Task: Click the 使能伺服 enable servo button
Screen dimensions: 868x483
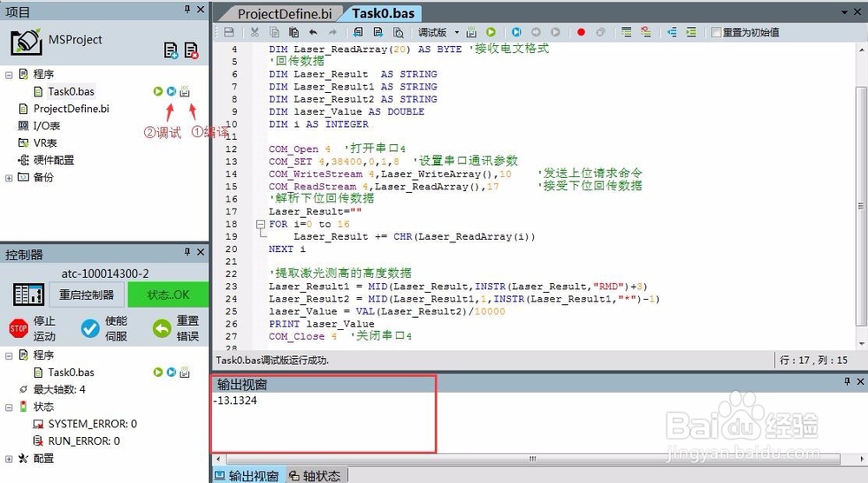Action: click(104, 328)
